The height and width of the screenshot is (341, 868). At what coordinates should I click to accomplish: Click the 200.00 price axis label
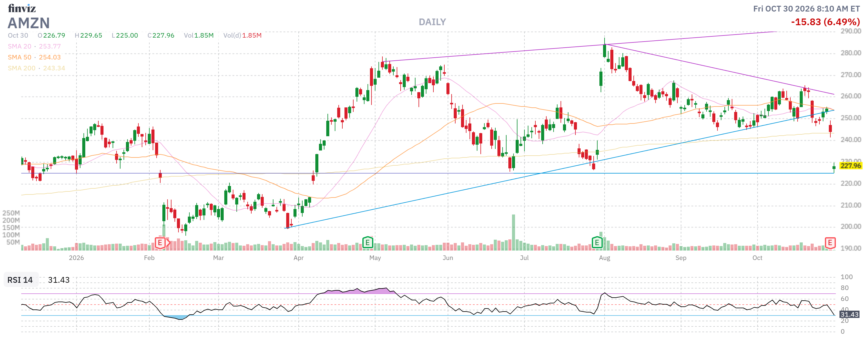click(851, 226)
